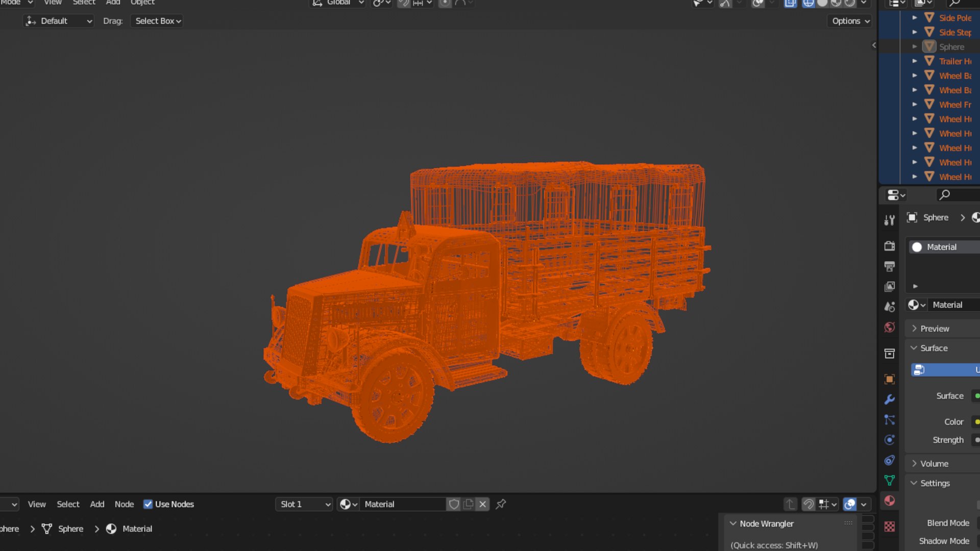Open the Output properties tab
This screenshot has height=551, width=980.
point(889,266)
